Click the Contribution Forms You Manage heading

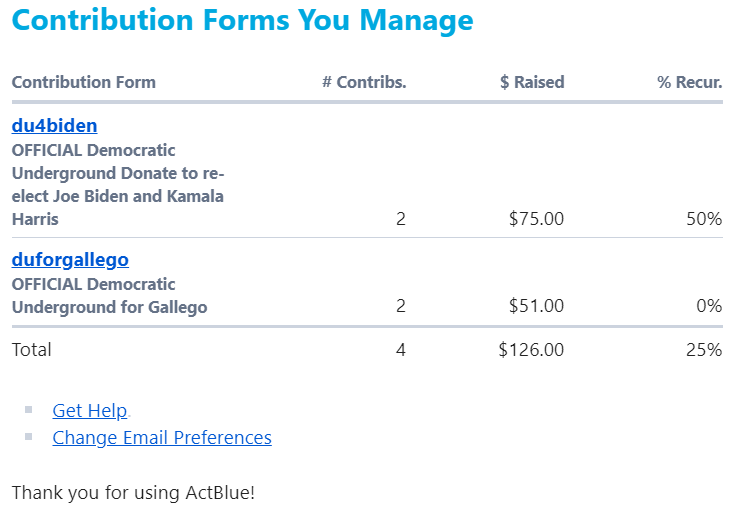pos(243,19)
